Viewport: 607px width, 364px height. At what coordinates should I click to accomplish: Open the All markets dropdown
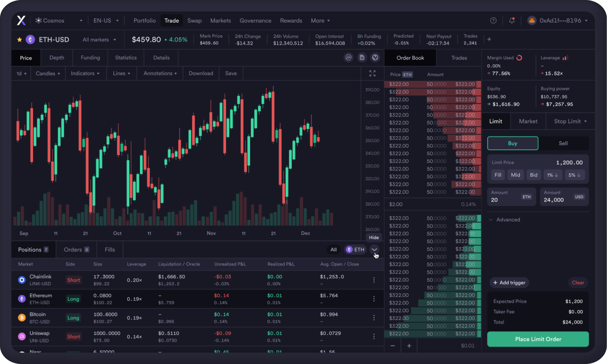click(99, 40)
